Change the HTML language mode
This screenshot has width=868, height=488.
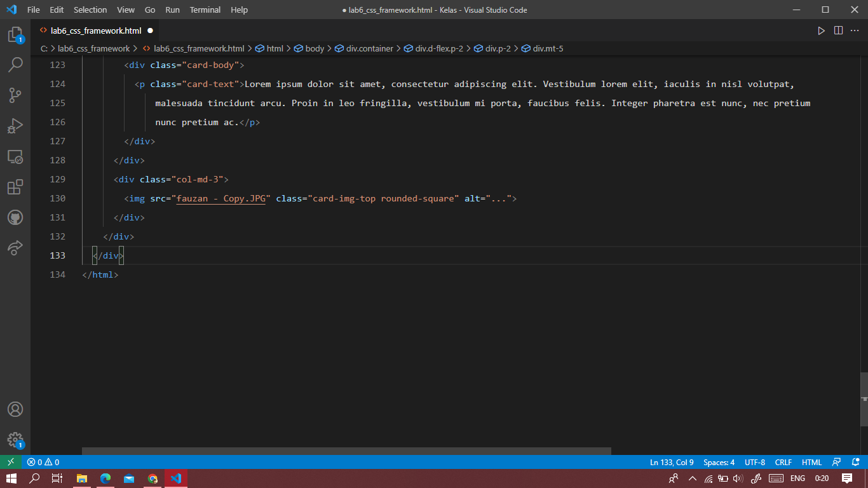(x=811, y=462)
